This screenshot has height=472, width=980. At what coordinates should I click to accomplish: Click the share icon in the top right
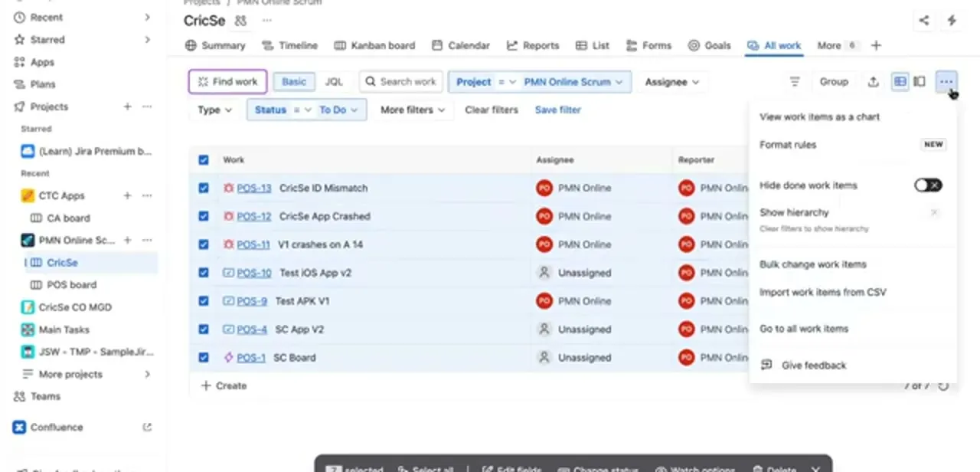(x=924, y=21)
